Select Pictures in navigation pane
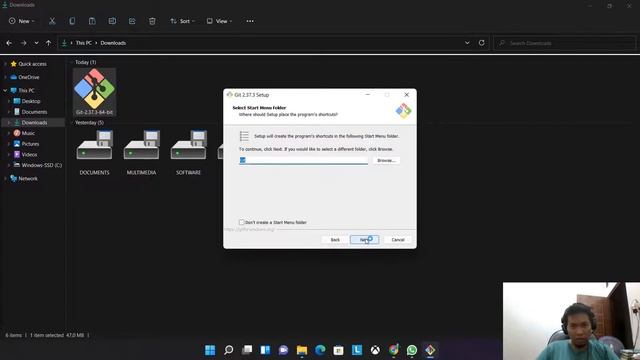640x360 pixels. 30,144
